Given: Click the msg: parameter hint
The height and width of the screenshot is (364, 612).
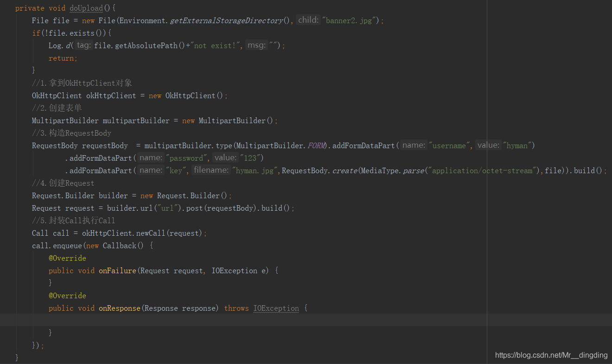Looking at the screenshot, I should tap(257, 45).
